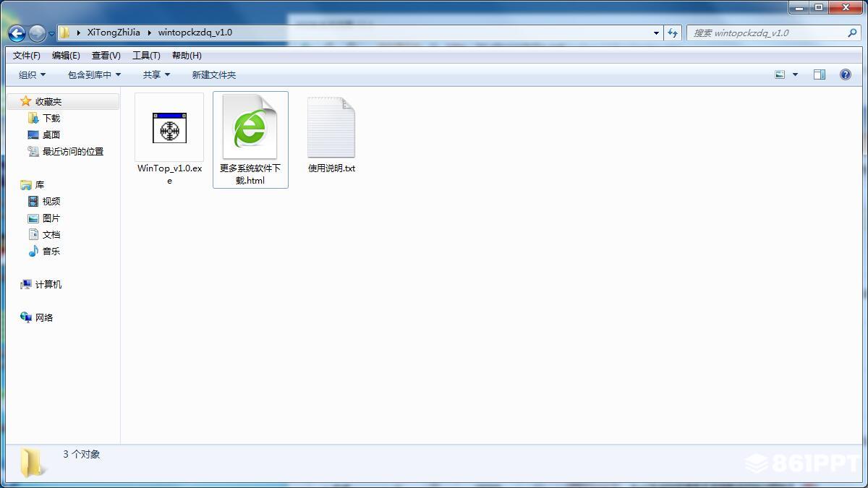This screenshot has width=868, height=488.
Task: Open 下载 folder in favorites
Action: [51, 118]
